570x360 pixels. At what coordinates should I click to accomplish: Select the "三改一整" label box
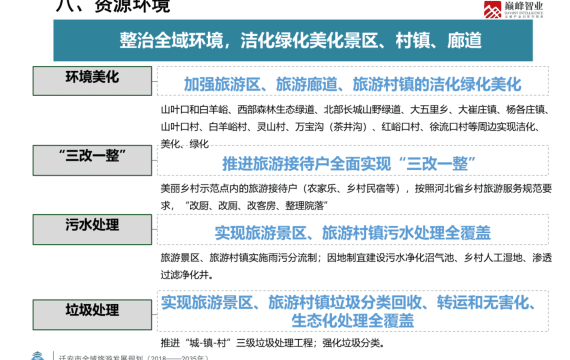pos(92,160)
